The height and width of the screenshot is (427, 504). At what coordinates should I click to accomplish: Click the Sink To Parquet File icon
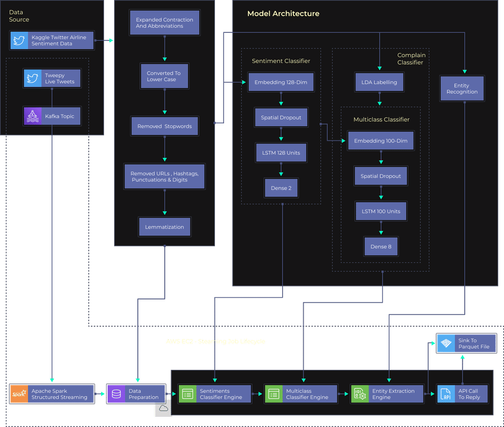(446, 344)
